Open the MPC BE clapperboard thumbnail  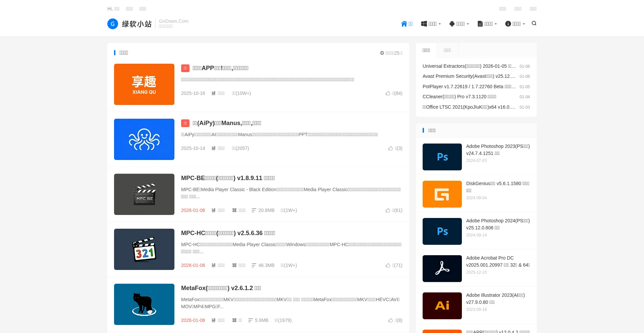(x=144, y=194)
